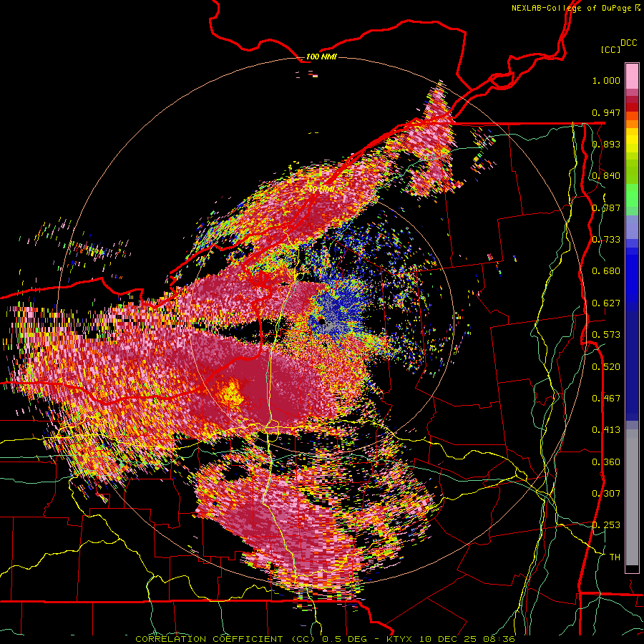Click the 0.787 scale value
This screenshot has width=644, height=644.
point(606,208)
